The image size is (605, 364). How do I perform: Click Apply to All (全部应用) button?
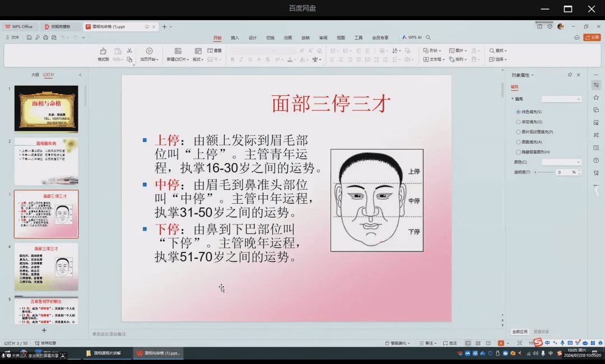point(520,332)
